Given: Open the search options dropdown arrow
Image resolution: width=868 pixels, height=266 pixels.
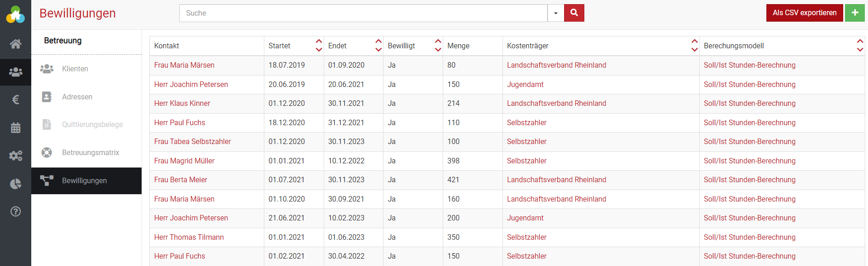Looking at the screenshot, I should [x=556, y=13].
